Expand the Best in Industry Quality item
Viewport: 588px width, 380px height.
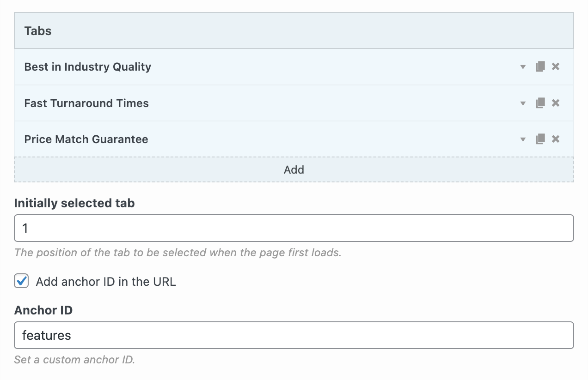(x=523, y=67)
